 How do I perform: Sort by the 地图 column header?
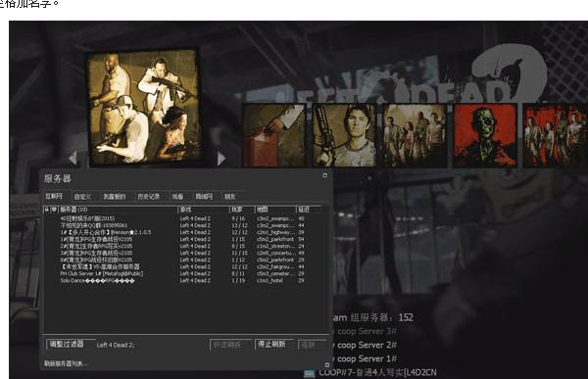[275, 210]
